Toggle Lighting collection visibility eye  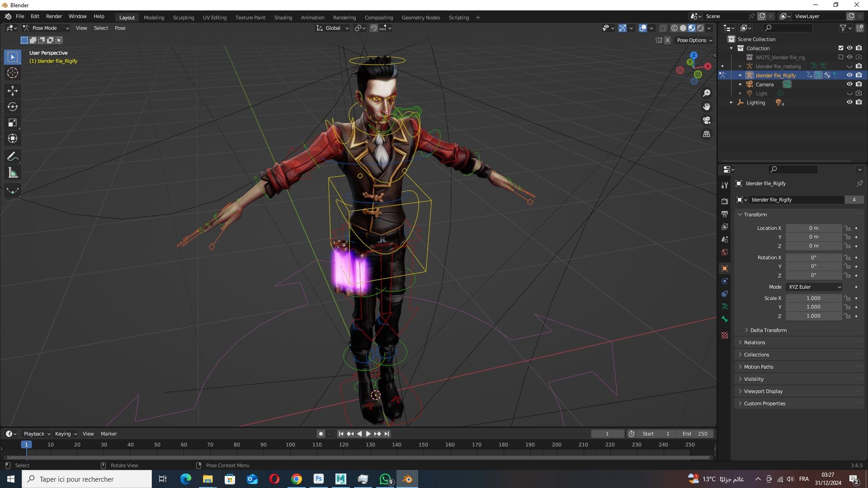tap(849, 103)
